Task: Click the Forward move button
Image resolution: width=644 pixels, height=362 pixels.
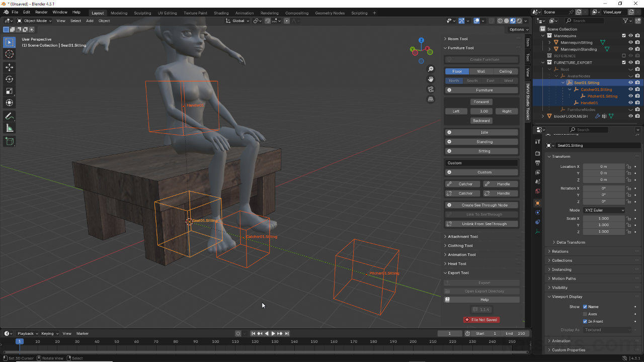Action: 481,102
